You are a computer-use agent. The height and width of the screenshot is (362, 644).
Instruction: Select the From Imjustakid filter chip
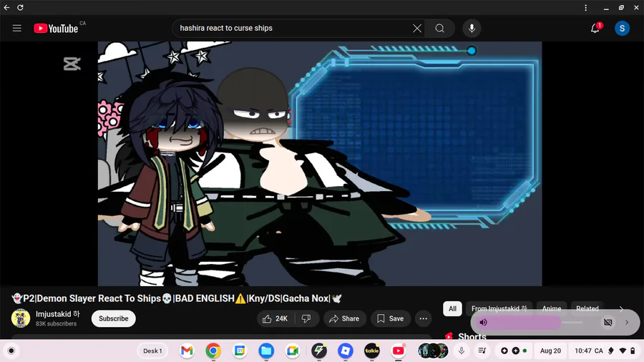click(x=499, y=308)
